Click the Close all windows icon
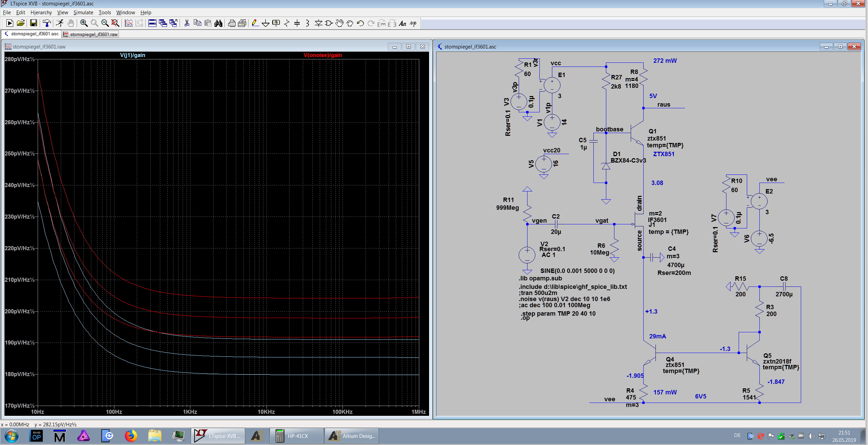The width and height of the screenshot is (868, 445). click(x=173, y=23)
